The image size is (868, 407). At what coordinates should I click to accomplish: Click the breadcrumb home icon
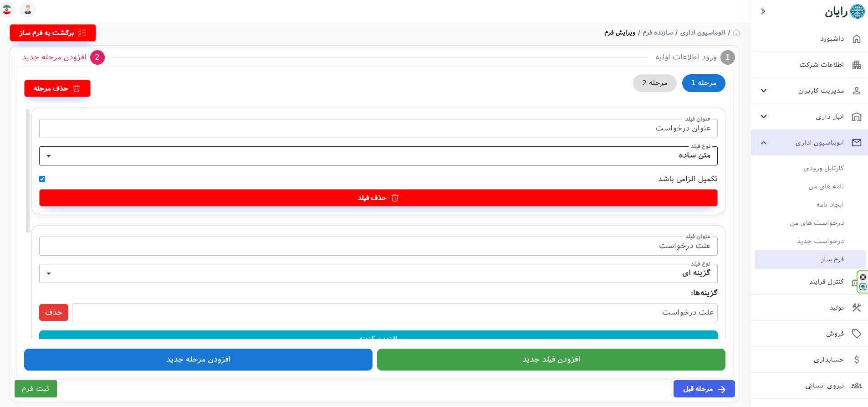coord(736,33)
